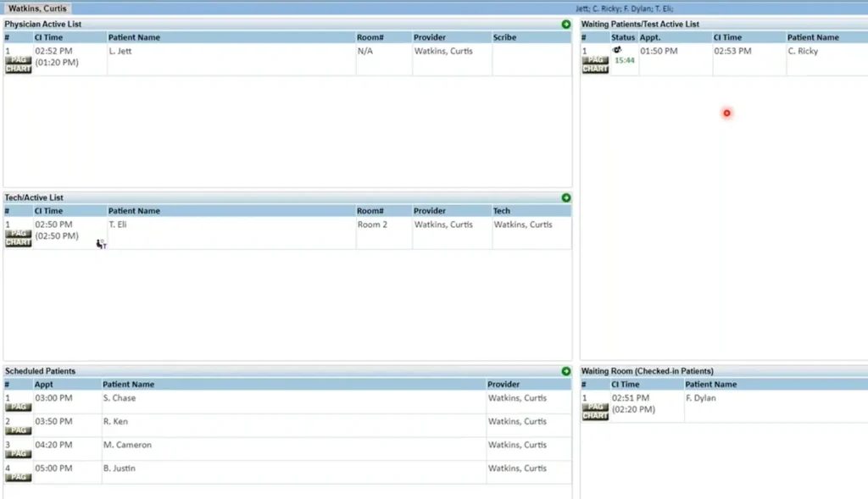The width and height of the screenshot is (868, 499).
Task: Click patient list summary at top right
Action: (x=625, y=8)
